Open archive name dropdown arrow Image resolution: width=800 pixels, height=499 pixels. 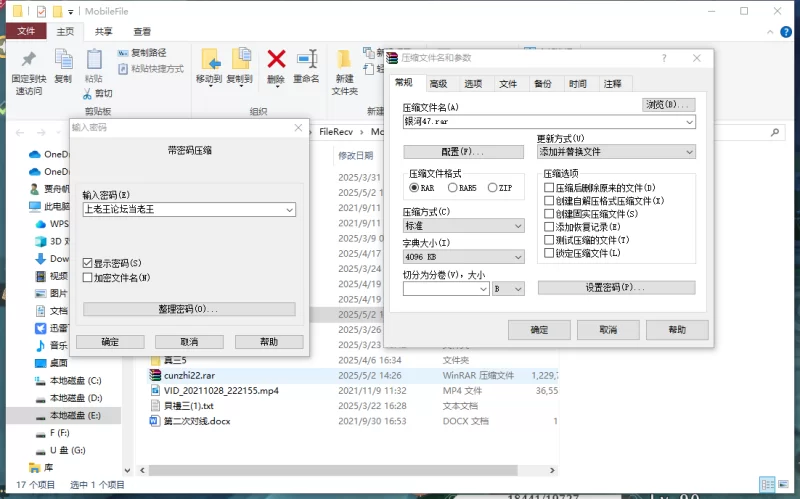pos(689,122)
